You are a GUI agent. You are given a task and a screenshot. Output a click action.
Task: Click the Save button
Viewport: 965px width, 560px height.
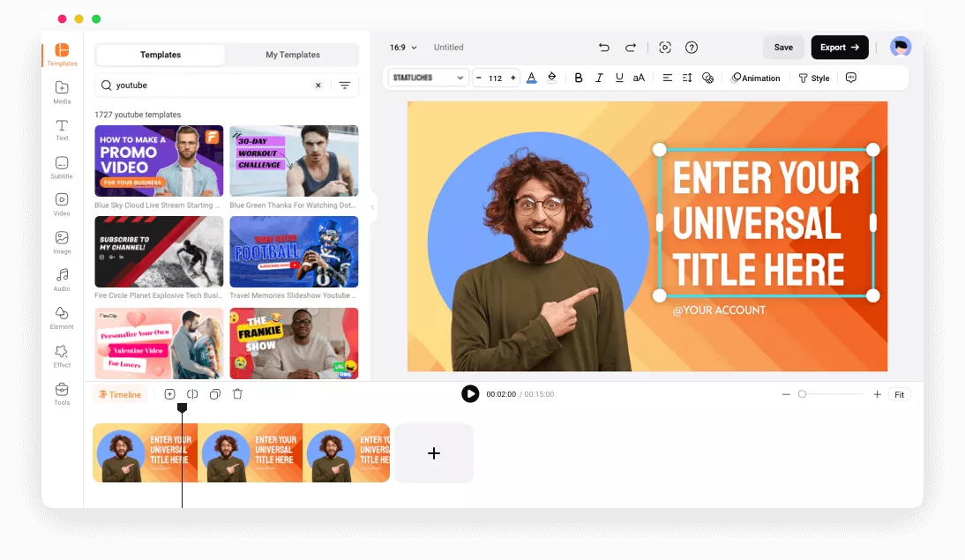(x=783, y=48)
